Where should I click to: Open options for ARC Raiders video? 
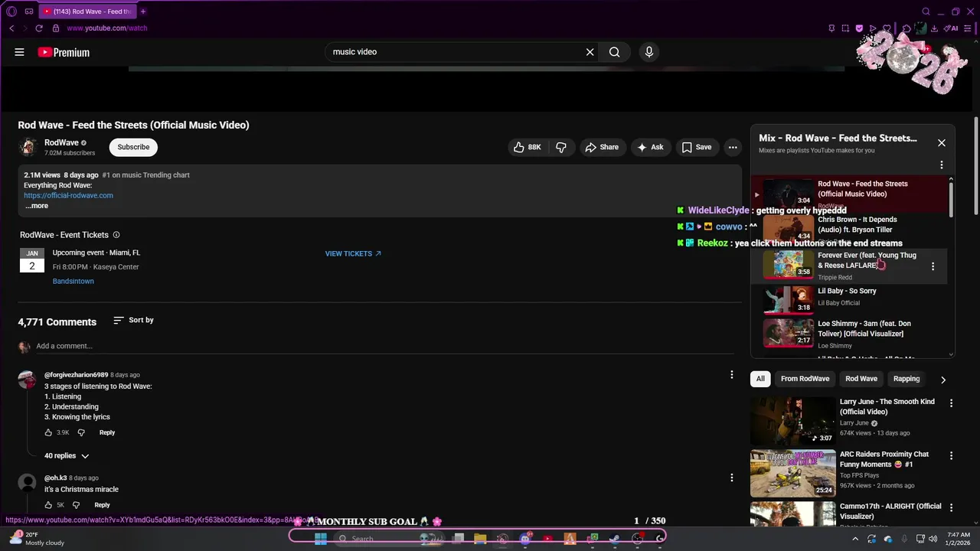(x=952, y=455)
